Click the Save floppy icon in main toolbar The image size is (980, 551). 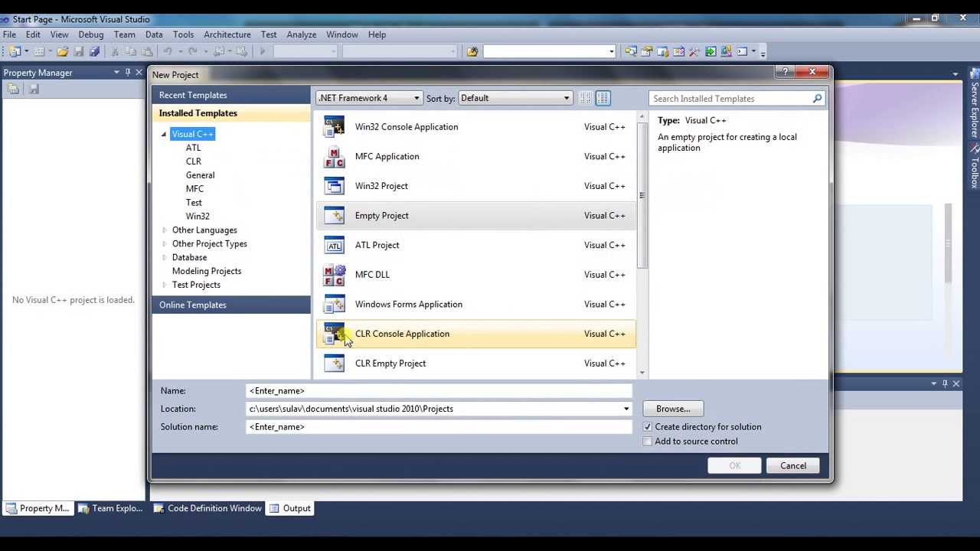coord(78,51)
